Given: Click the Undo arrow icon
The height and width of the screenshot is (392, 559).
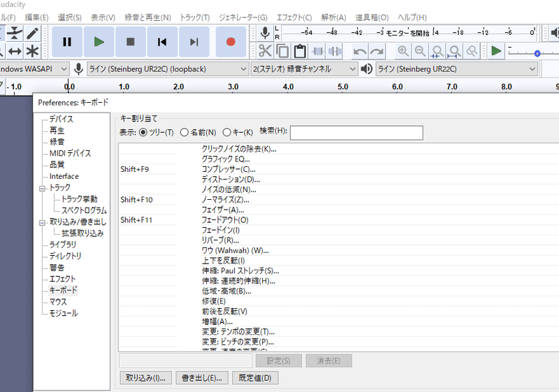Looking at the screenshot, I should click(359, 51).
